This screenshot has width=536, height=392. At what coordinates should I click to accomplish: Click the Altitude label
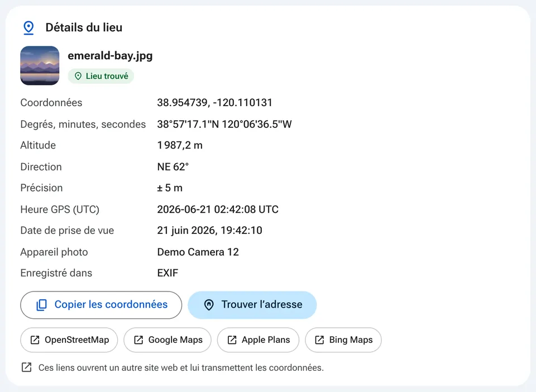38,145
